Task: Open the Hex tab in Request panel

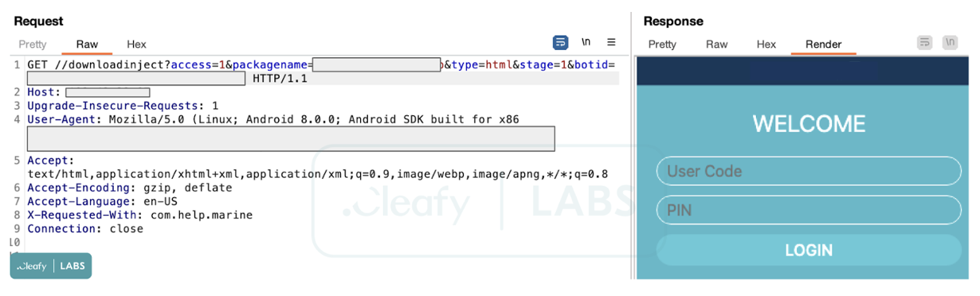Action: [x=136, y=45]
